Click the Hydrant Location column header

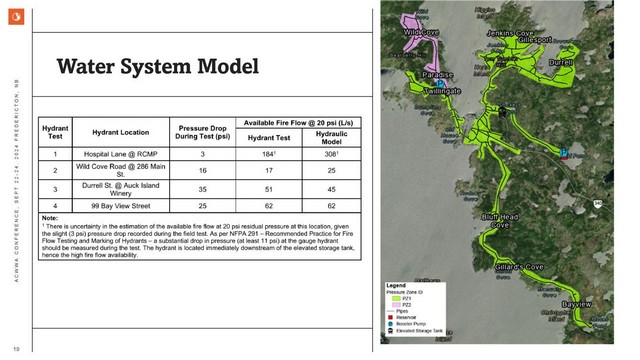pyautogui.click(x=121, y=132)
